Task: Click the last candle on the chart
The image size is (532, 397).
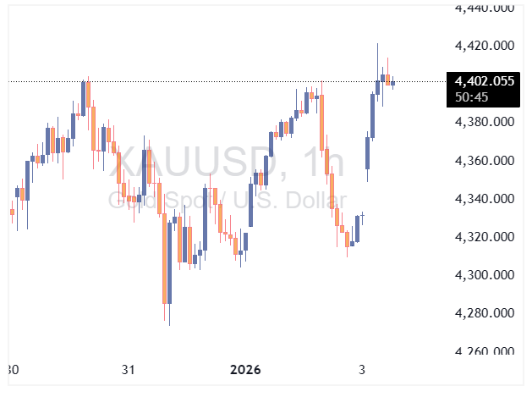Action: (393, 82)
